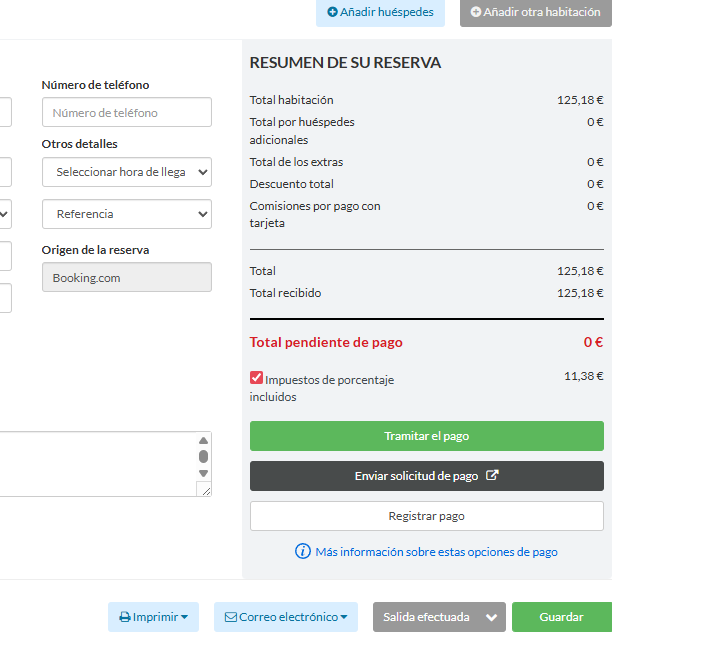Click the external link icon on Enviar solicitud
Image resolution: width=720 pixels, height=669 pixels.
pyautogui.click(x=491, y=476)
